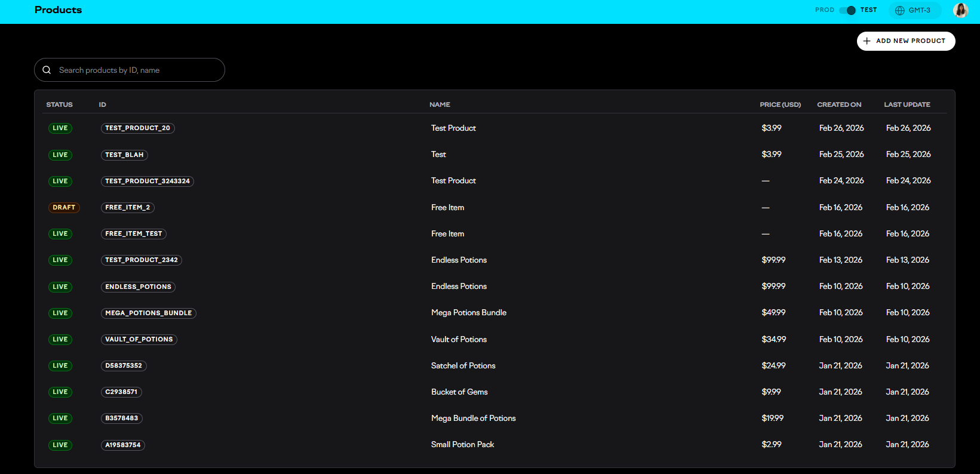Open the Small Potion Pack product
This screenshot has width=980, height=474.
462,445
